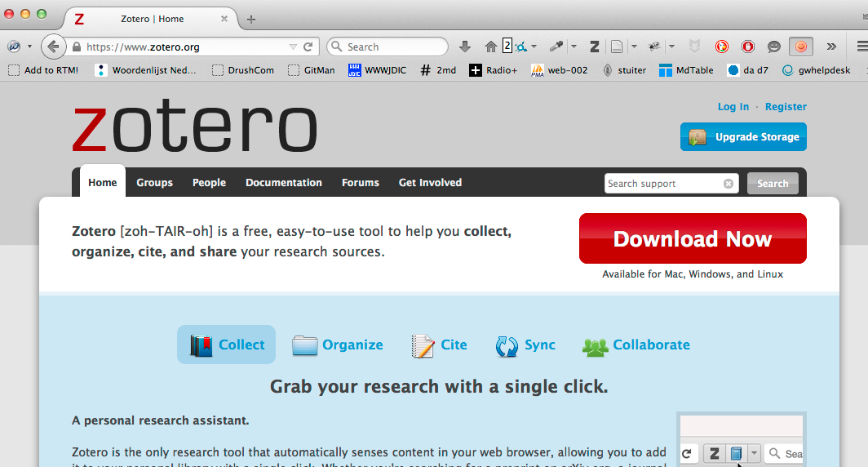Viewport: 868px width, 467px height.
Task: Click the Zotero Z toolbar icon
Action: pos(595,47)
